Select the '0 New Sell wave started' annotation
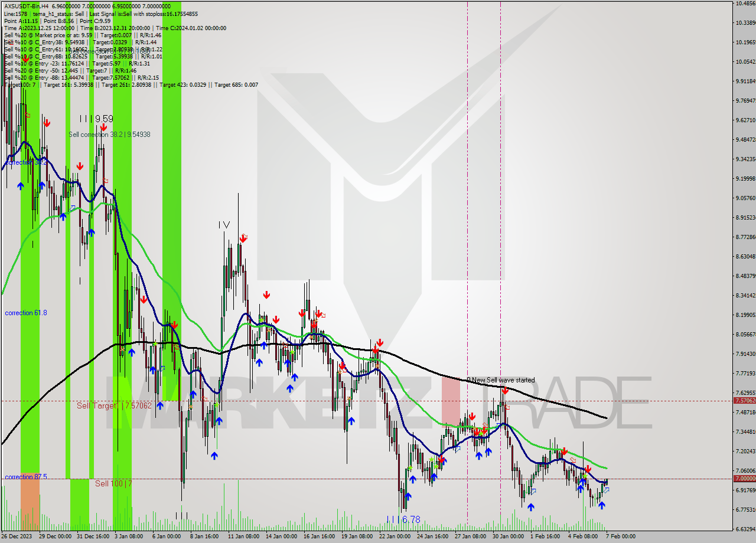Viewport: 756px width, 543px height. pyautogui.click(x=500, y=380)
